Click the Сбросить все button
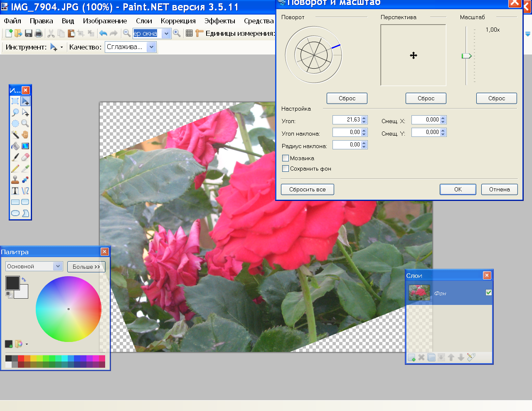Image resolution: width=532 pixels, height=411 pixels. (x=308, y=189)
